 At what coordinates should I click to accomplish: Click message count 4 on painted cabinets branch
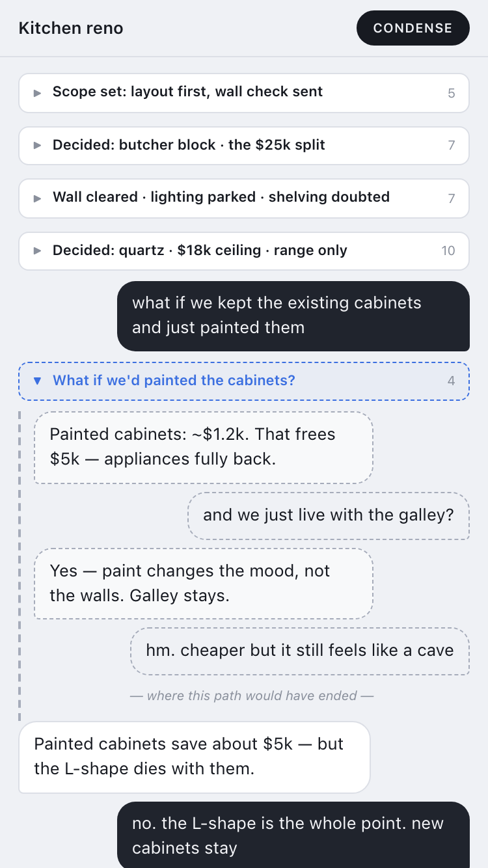tap(452, 381)
